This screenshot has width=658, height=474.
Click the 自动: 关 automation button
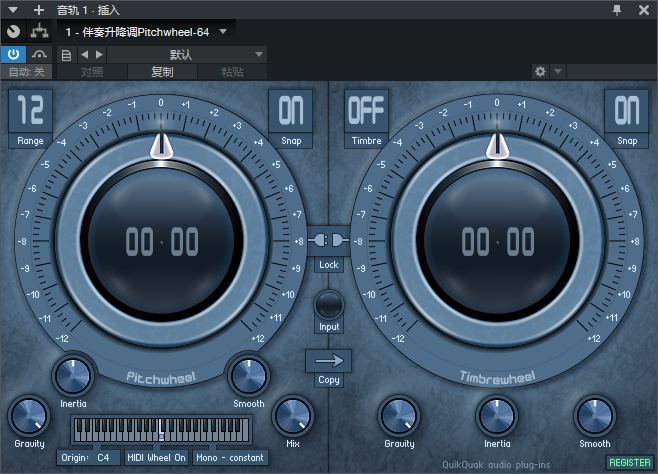click(x=26, y=72)
